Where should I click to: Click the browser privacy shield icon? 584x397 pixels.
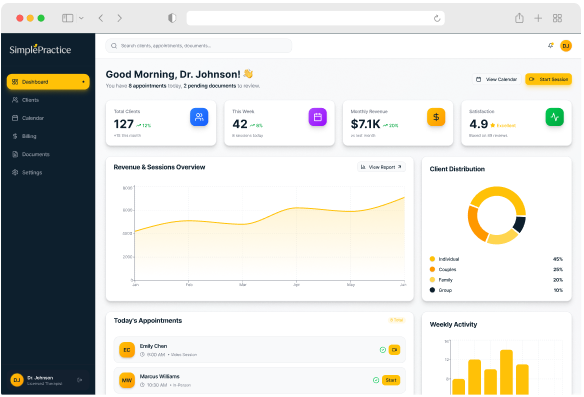coord(172,18)
